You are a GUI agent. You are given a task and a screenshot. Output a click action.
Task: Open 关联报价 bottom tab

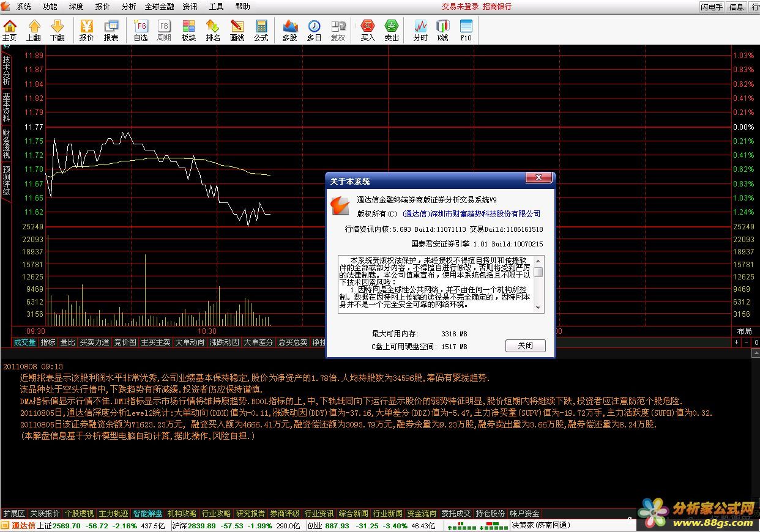point(45,514)
